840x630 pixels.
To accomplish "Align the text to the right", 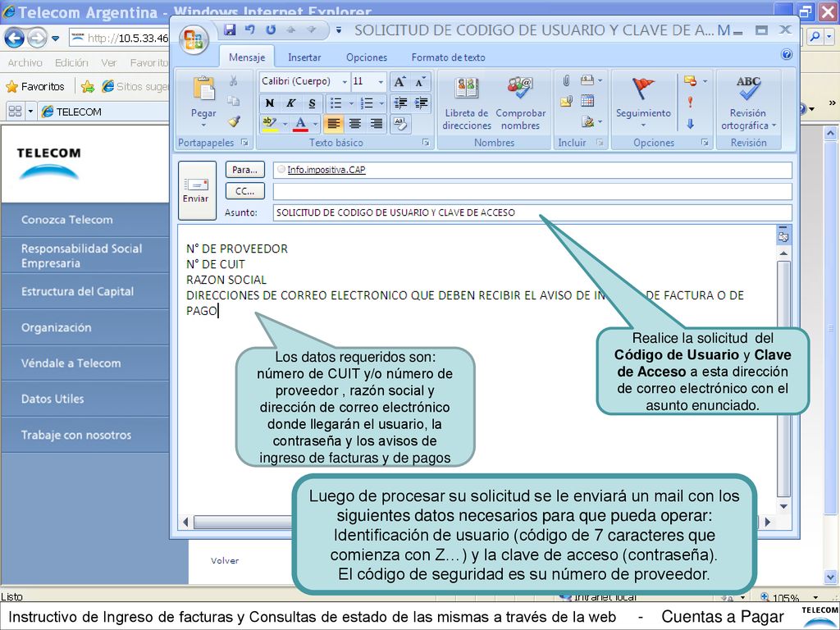I will pyautogui.click(x=377, y=124).
